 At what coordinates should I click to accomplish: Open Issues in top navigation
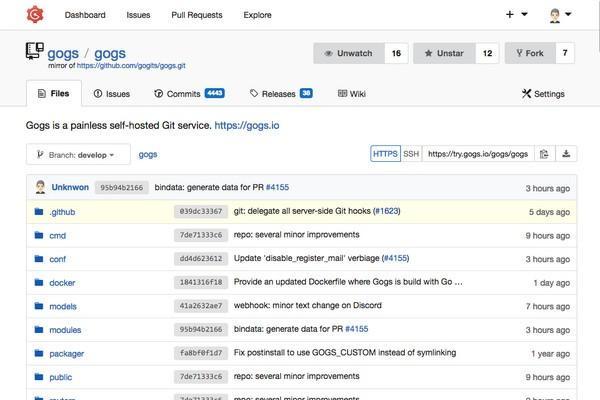point(138,15)
